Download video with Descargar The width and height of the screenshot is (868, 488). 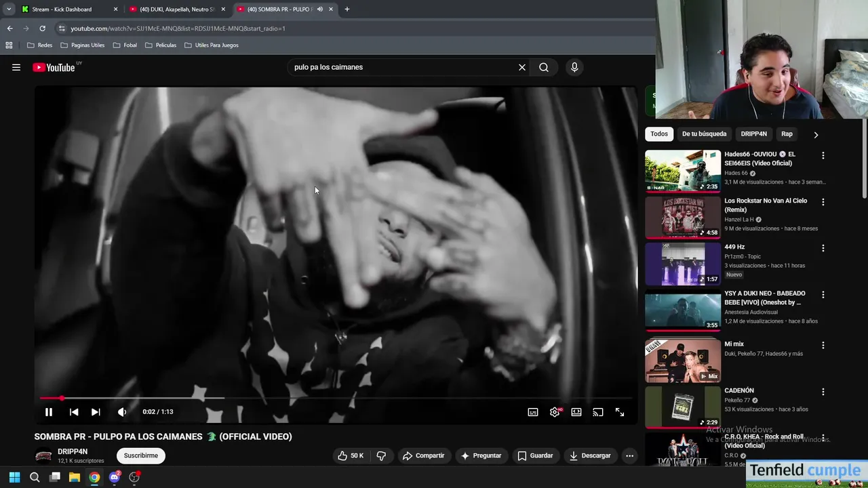point(590,455)
